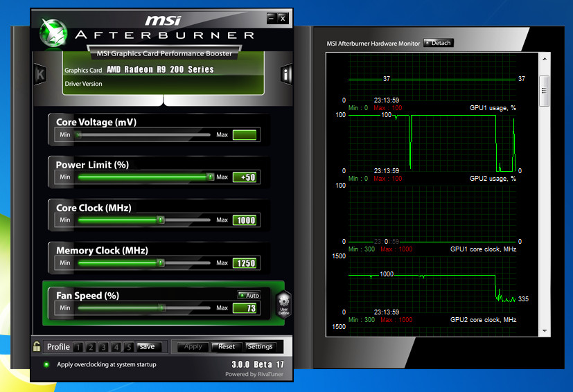
Task: Click the Driver Version label
Action: [x=83, y=84]
